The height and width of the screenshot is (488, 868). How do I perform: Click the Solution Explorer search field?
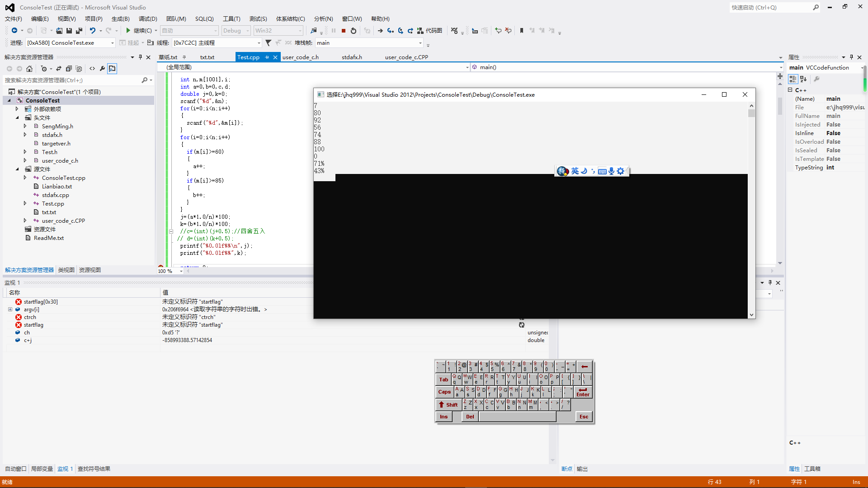(x=78, y=80)
